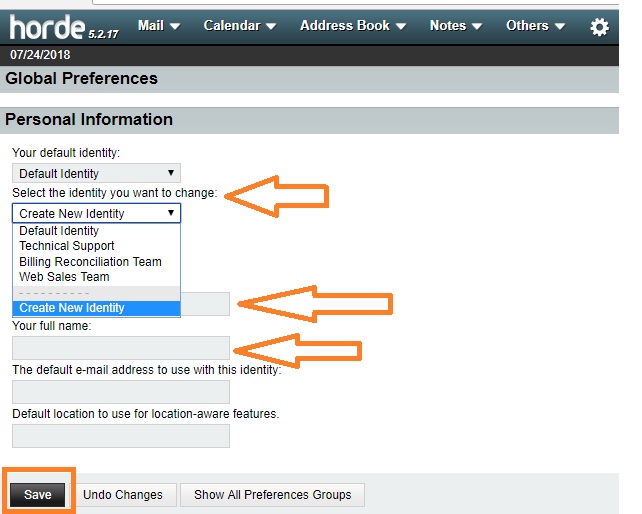Open the Calendar menu
The image size is (642, 514).
[245, 25]
